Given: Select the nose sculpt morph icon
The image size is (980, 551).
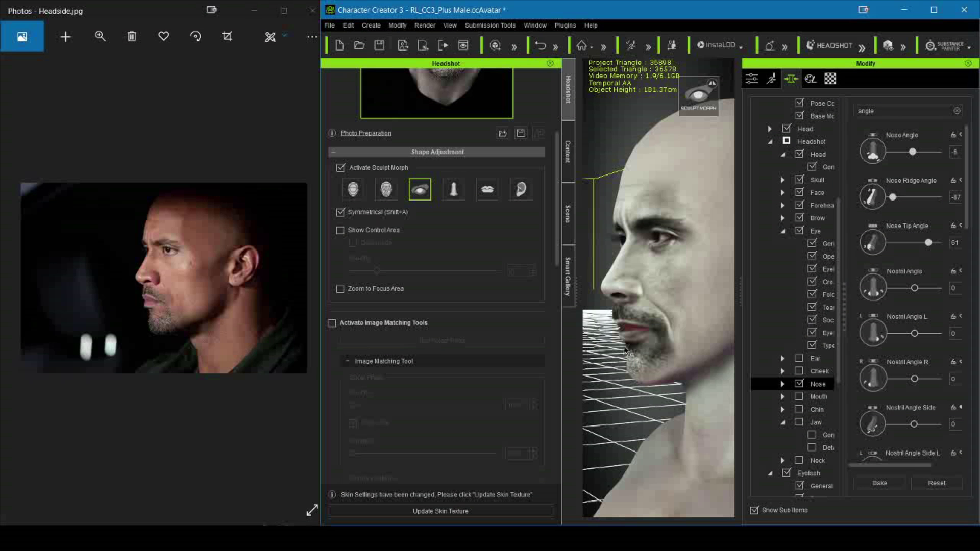Looking at the screenshot, I should tap(453, 189).
